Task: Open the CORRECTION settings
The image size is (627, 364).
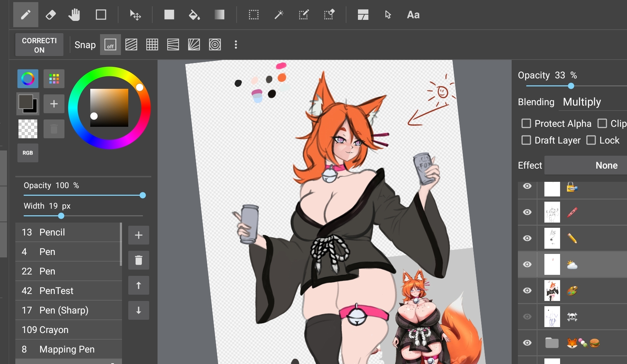Action: click(x=39, y=45)
